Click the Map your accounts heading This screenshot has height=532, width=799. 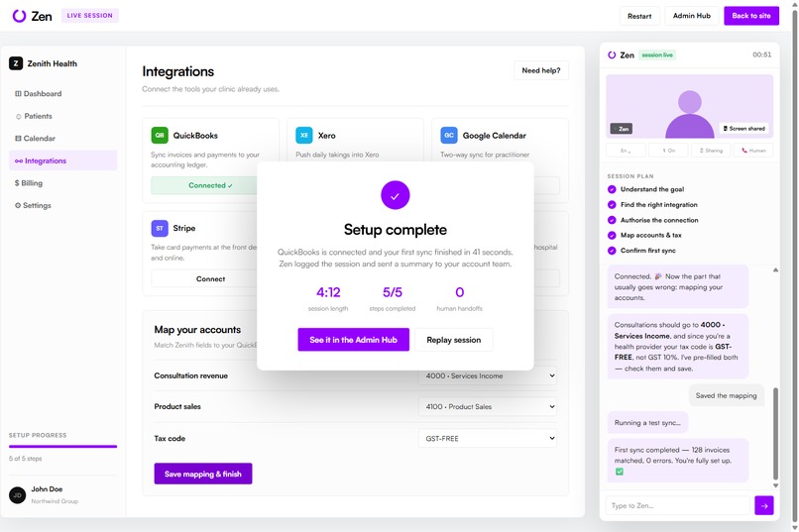coord(197,330)
